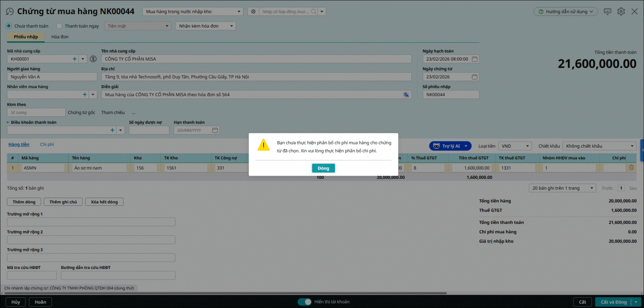Open the settings gear next to contract search

pyautogui.click(x=253, y=12)
